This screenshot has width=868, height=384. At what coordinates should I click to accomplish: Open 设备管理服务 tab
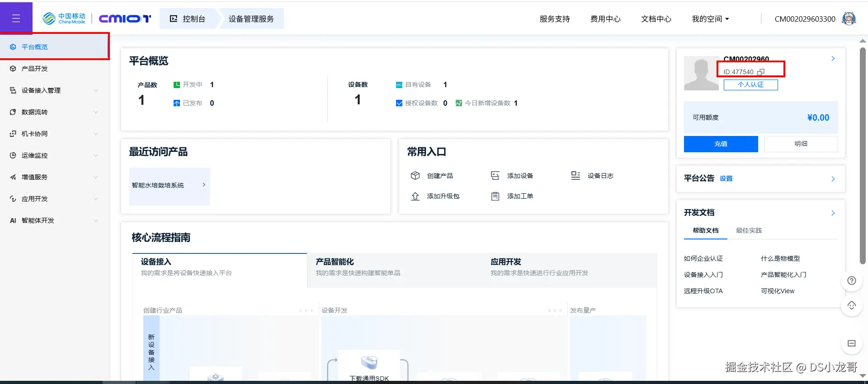251,19
